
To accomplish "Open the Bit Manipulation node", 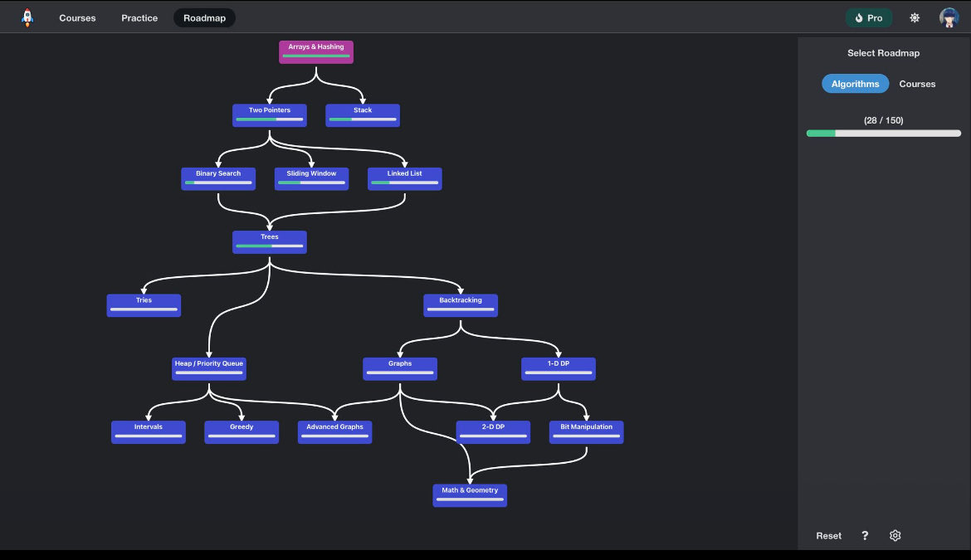I will (587, 432).
